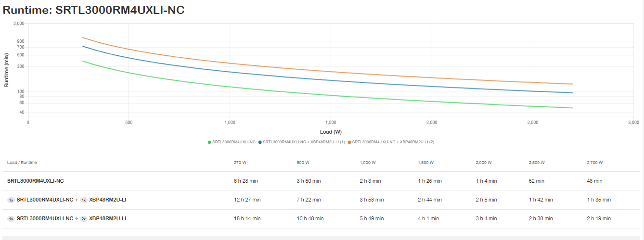This screenshot has width=644, height=240.
Task: Select SRTL3000RM4UXLI-NC in first table row
Action: (35, 181)
